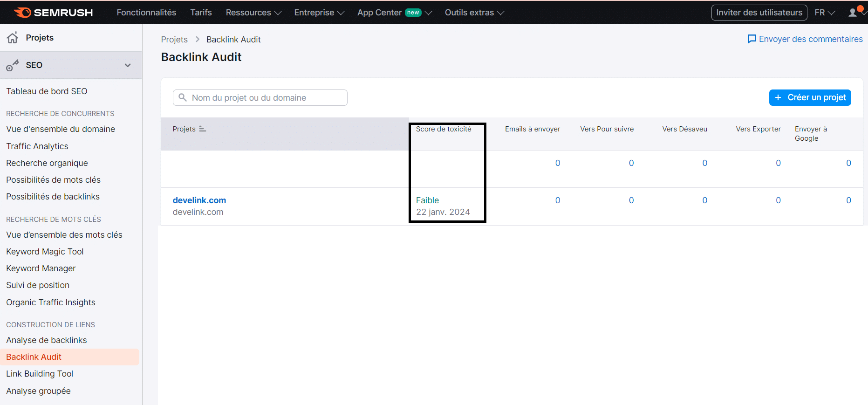
Task: Open the FR language selector
Action: (825, 13)
